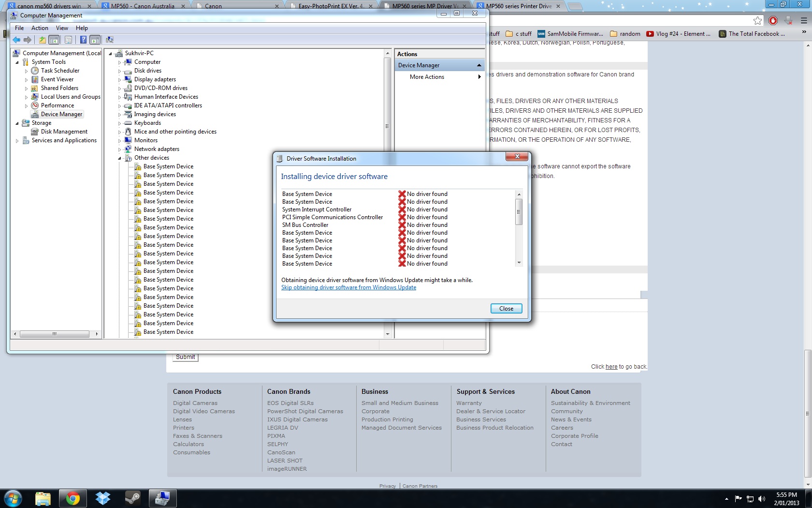Click the Back arrow in Computer Management toolbar

[16, 40]
